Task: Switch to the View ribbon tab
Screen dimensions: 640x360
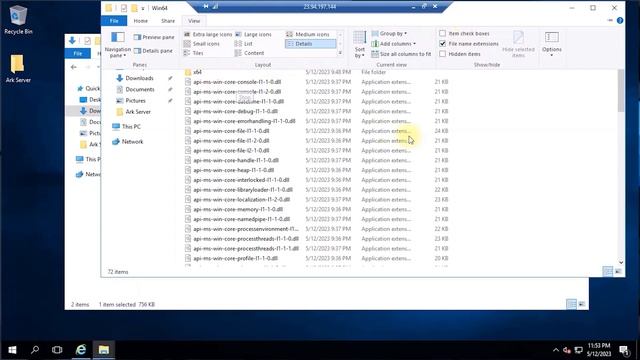Action: pyautogui.click(x=194, y=21)
